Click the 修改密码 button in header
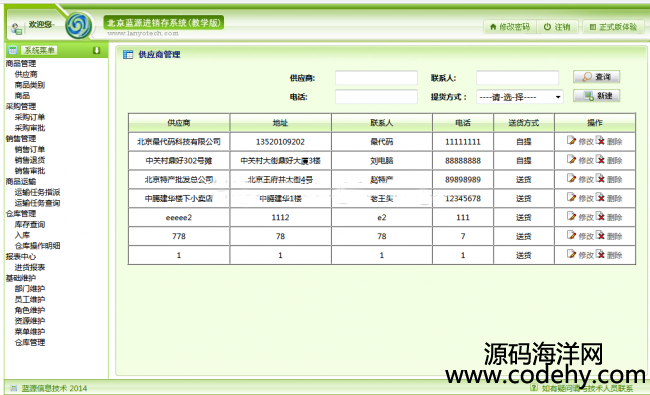The image size is (650, 395). coord(509,27)
